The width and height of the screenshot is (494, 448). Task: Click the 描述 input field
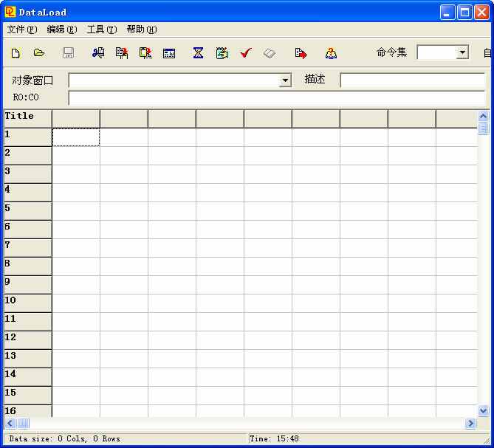413,80
